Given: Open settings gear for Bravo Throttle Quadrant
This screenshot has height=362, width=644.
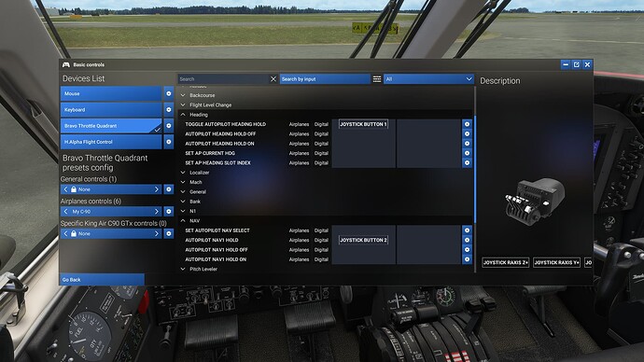Looking at the screenshot, I should pyautogui.click(x=168, y=126).
